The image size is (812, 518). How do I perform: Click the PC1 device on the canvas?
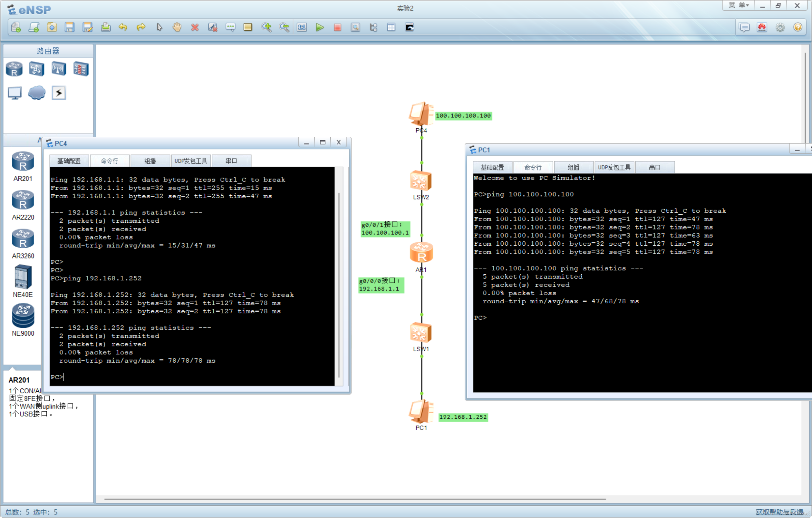pyautogui.click(x=421, y=411)
